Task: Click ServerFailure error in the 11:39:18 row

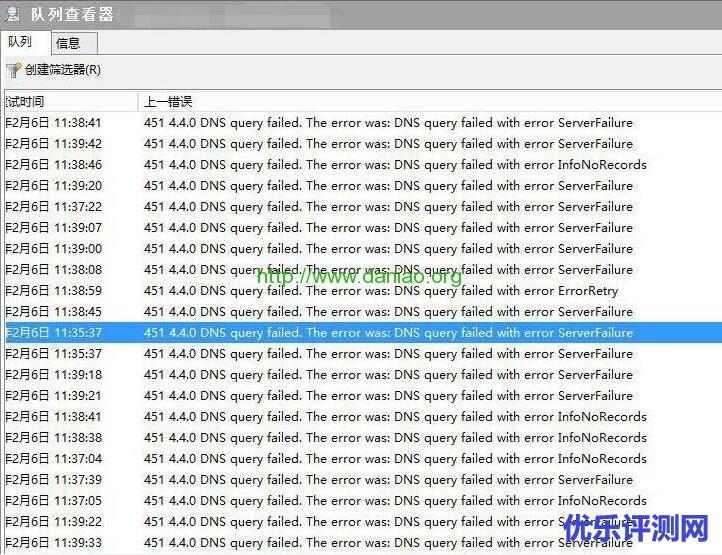Action: [388, 374]
